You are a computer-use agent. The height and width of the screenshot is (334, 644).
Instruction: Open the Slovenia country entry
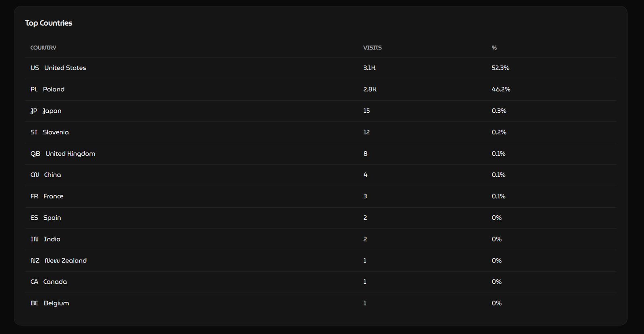[56, 132]
